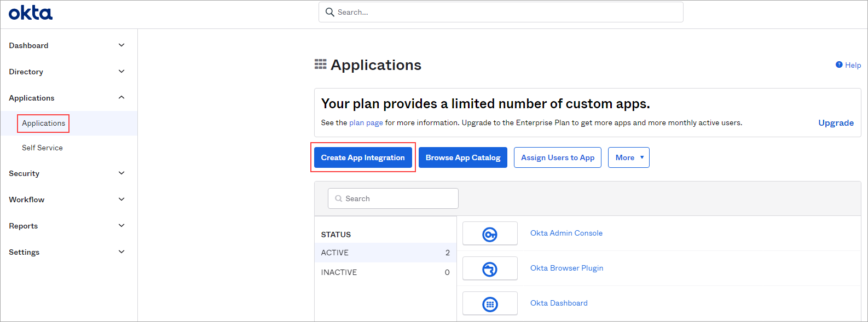Focus the top global Search field
The height and width of the screenshot is (322, 868).
click(501, 12)
